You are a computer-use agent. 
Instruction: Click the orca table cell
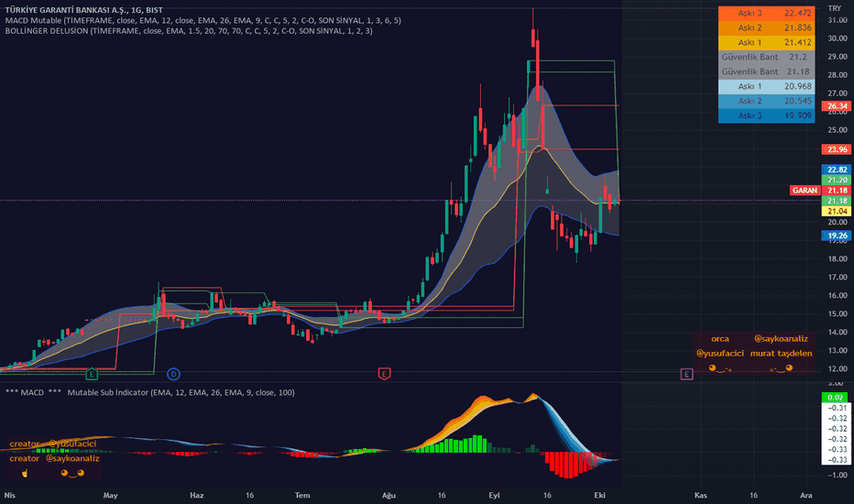tap(720, 339)
